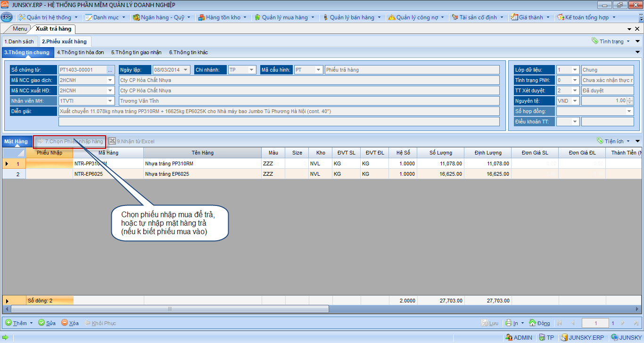Click the Nhận từ Excel icon
The width and height of the screenshot is (644, 343).
tap(112, 141)
